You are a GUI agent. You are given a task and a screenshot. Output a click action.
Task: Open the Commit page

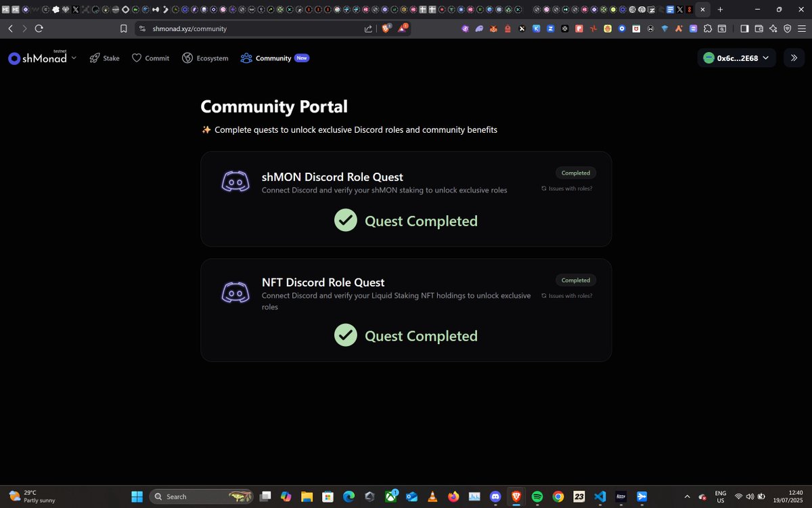(150, 58)
